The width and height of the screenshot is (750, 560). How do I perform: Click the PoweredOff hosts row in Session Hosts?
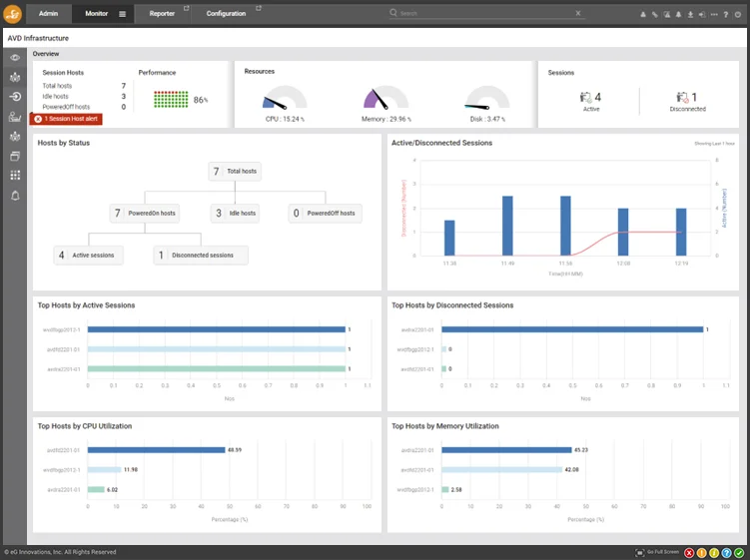point(84,107)
